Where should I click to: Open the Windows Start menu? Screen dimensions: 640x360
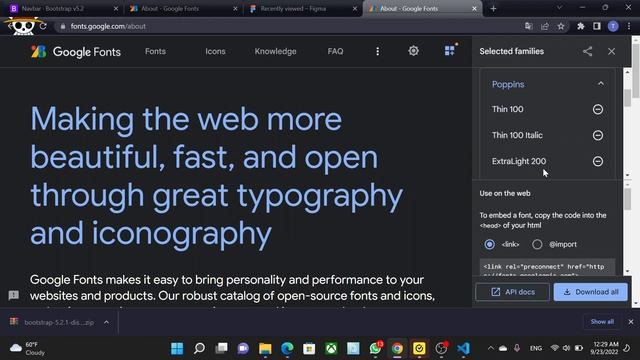177,349
